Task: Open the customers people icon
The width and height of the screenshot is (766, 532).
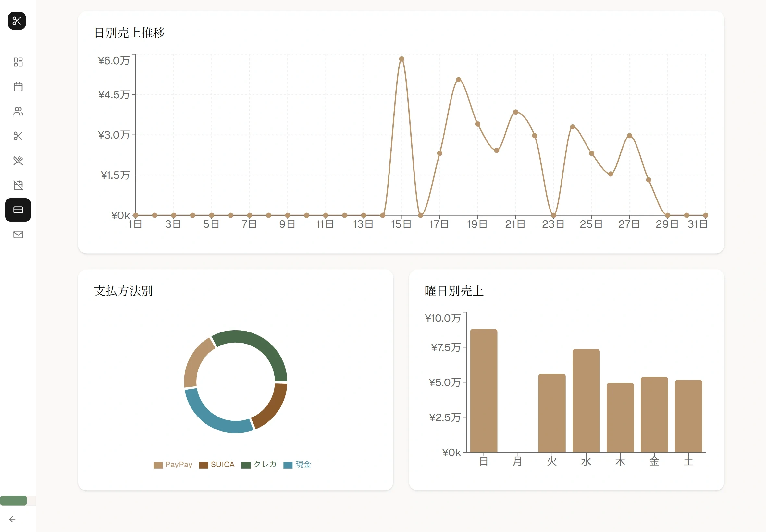Action: coord(18,111)
